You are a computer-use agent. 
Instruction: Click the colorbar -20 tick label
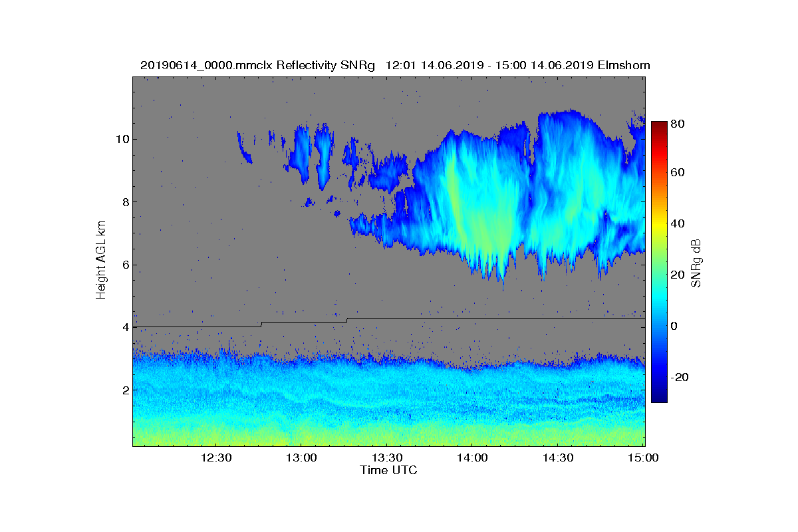click(680, 377)
